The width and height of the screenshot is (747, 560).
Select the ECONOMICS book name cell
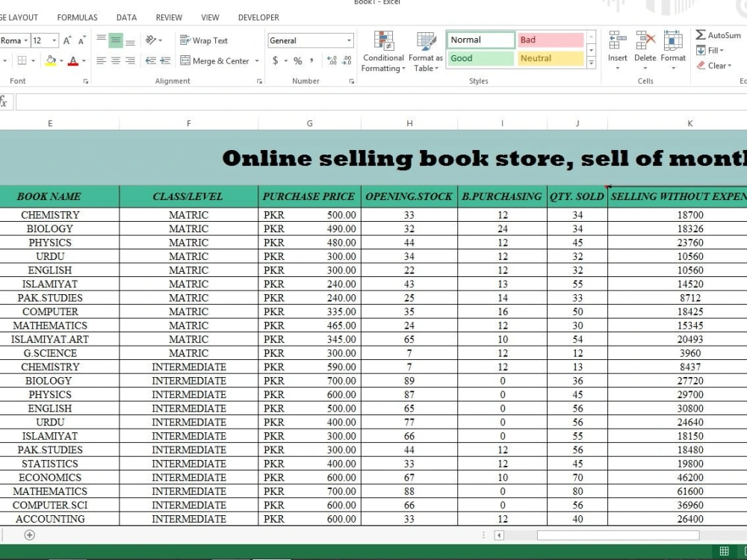coord(50,478)
